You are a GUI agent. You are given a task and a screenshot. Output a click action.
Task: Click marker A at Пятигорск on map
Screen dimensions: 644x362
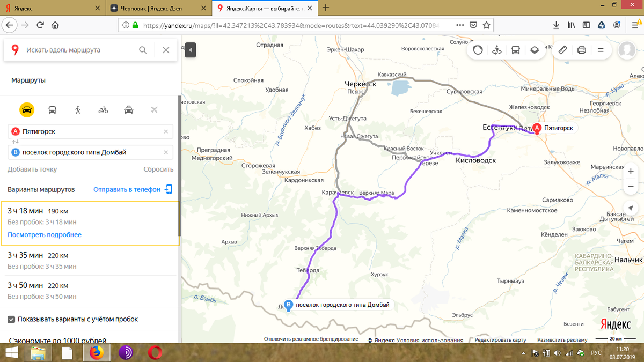[537, 129]
